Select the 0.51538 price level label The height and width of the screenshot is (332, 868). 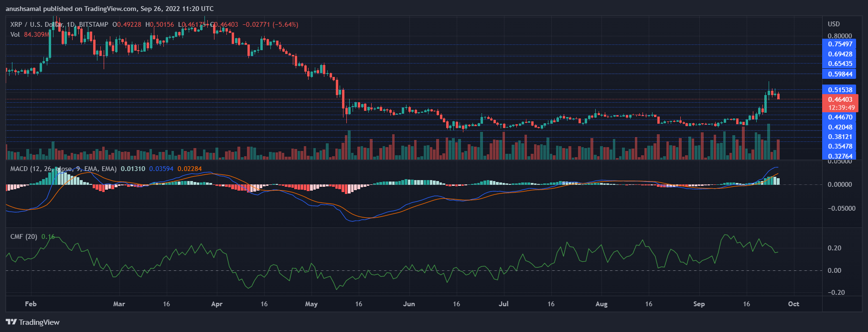coord(839,90)
